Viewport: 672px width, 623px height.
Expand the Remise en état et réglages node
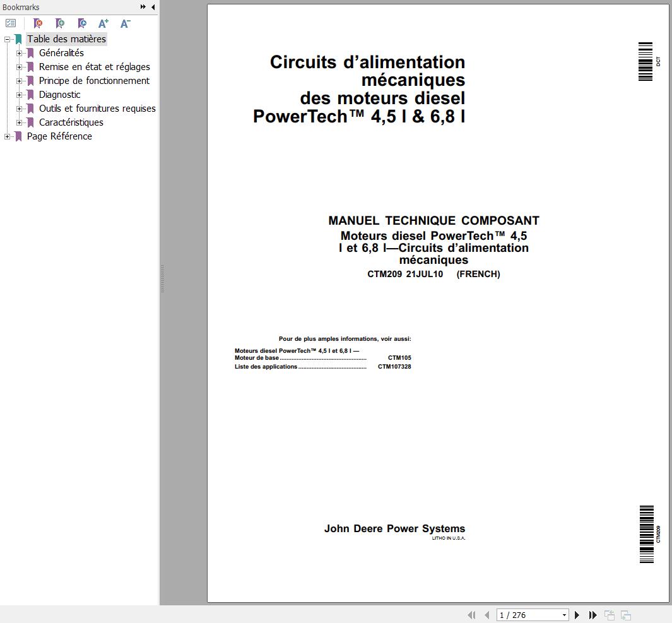(20, 68)
